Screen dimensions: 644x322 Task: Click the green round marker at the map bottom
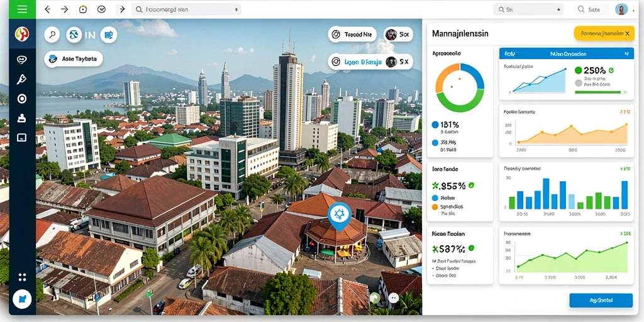tap(375, 297)
